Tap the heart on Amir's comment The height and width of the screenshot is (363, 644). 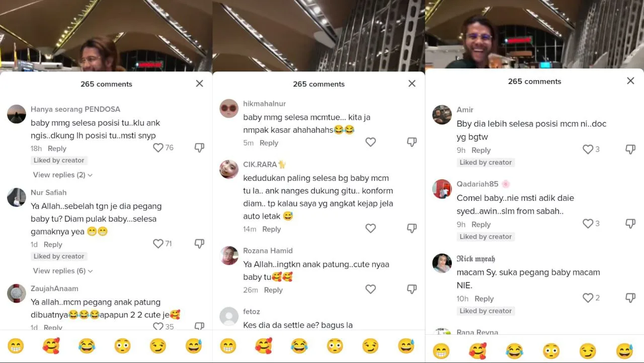588,150
